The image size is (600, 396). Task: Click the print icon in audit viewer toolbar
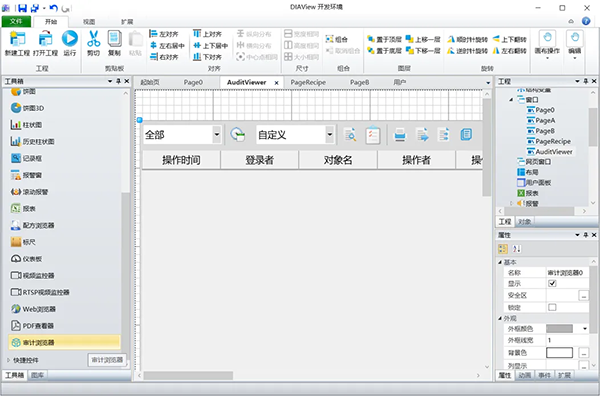(400, 135)
